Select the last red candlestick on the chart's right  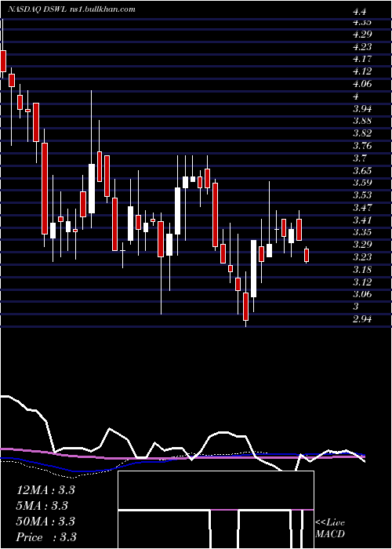pos(307,255)
